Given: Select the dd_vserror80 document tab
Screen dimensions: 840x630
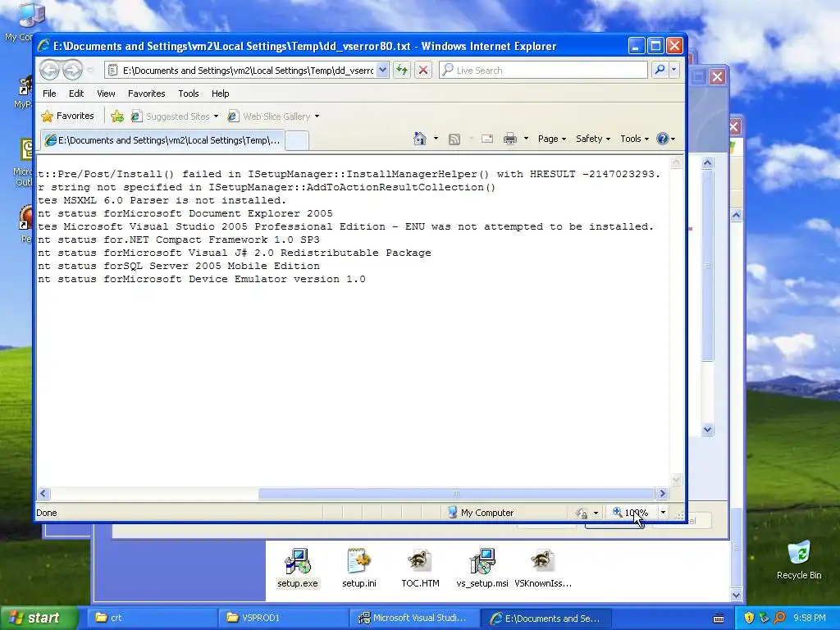Looking at the screenshot, I should tap(162, 140).
